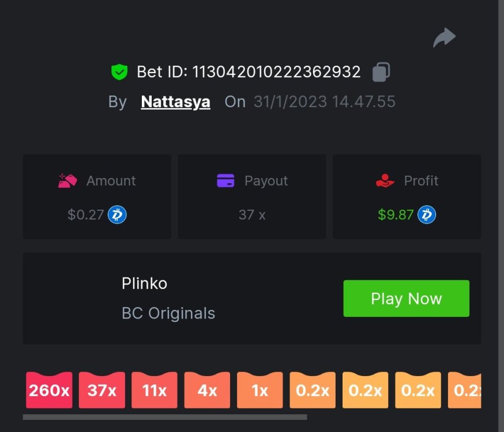Click the share arrow icon
The image size is (504, 432).
pyautogui.click(x=444, y=38)
